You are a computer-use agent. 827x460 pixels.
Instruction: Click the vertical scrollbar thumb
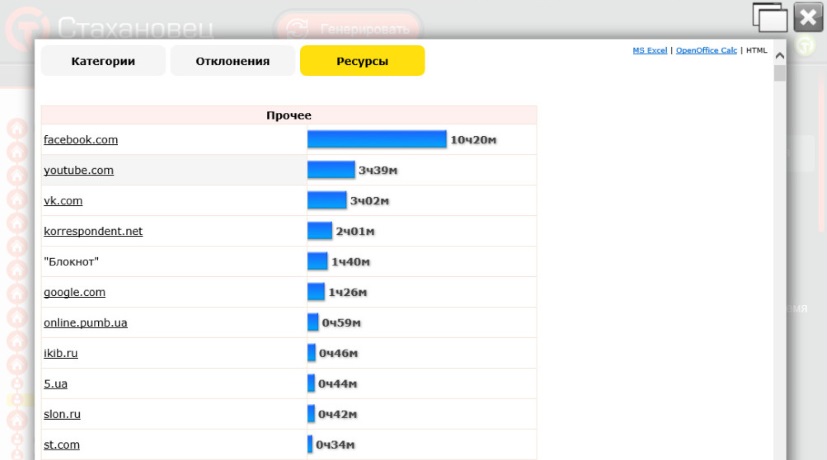pyautogui.click(x=780, y=73)
